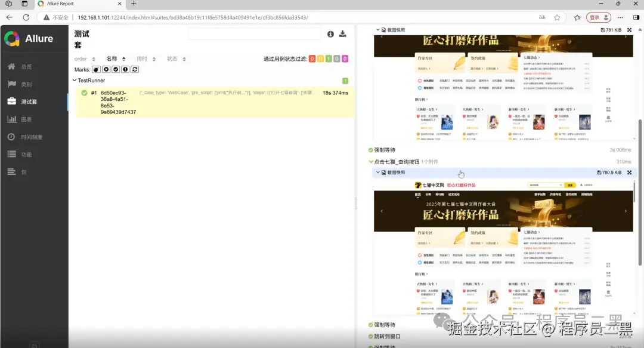Open the browser favorites list
The image size is (644, 348).
[x=577, y=18]
